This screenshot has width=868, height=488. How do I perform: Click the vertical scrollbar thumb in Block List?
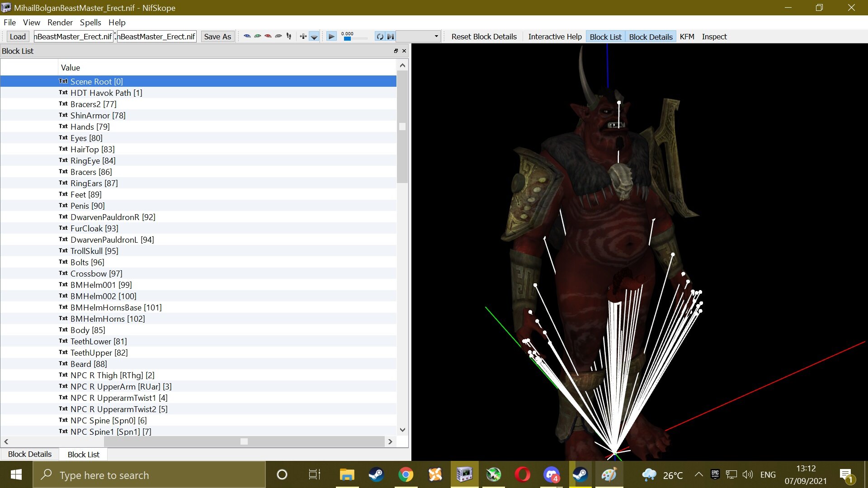click(x=402, y=127)
